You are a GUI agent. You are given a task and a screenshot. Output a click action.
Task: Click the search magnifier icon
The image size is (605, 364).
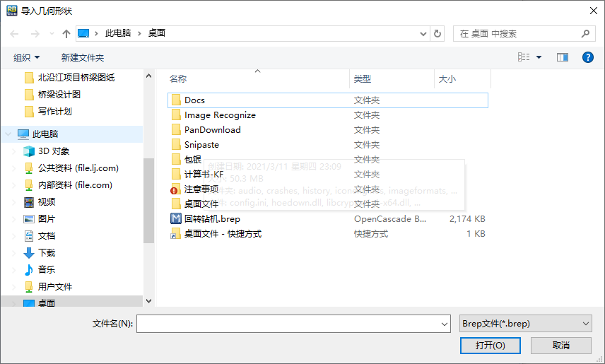pyautogui.click(x=585, y=34)
